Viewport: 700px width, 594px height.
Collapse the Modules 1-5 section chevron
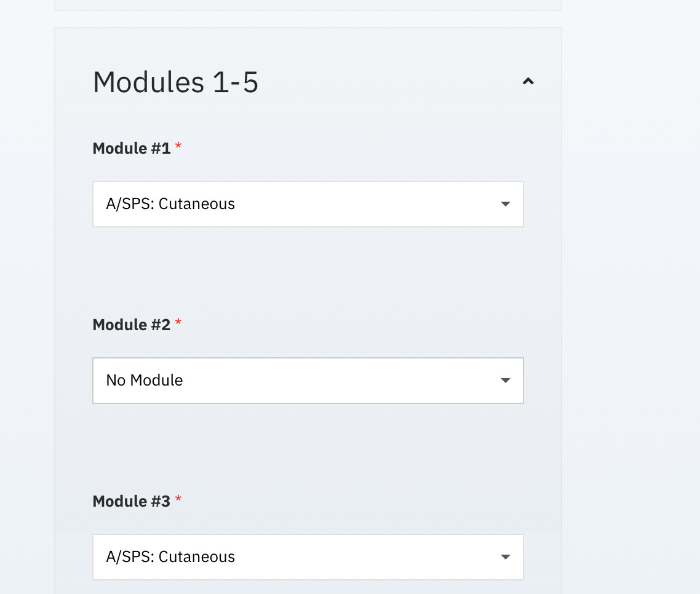click(528, 81)
